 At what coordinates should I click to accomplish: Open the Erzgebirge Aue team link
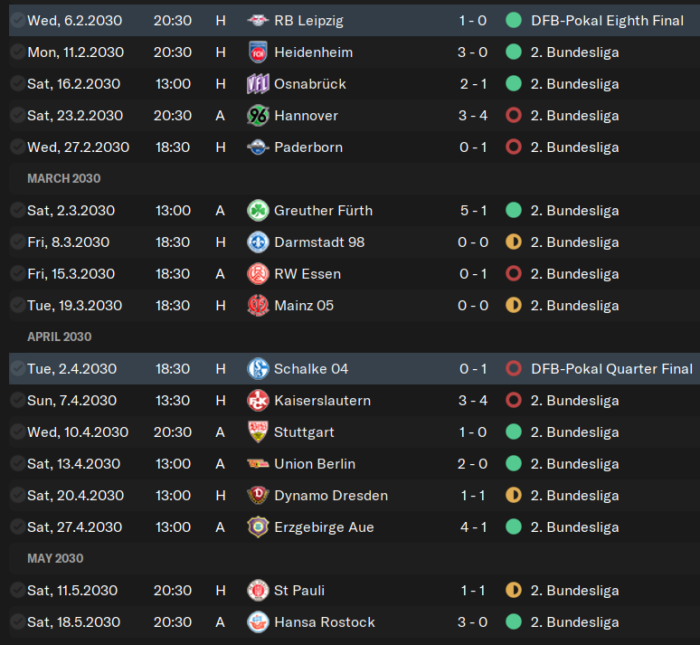[x=324, y=527]
